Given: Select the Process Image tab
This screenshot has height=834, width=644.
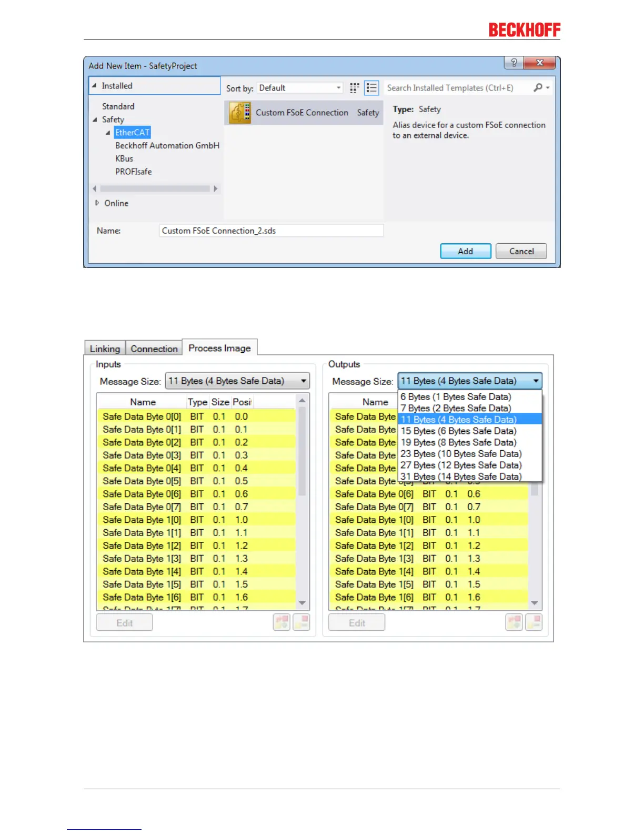Looking at the screenshot, I should point(219,347).
